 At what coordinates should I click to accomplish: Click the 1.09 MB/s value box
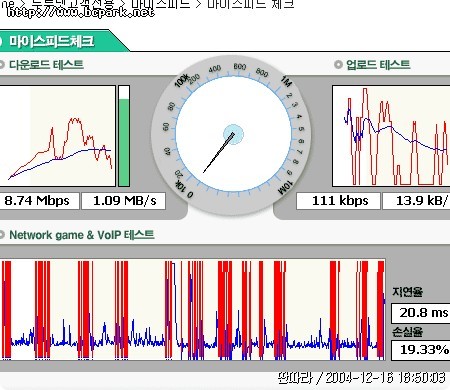pos(124,201)
